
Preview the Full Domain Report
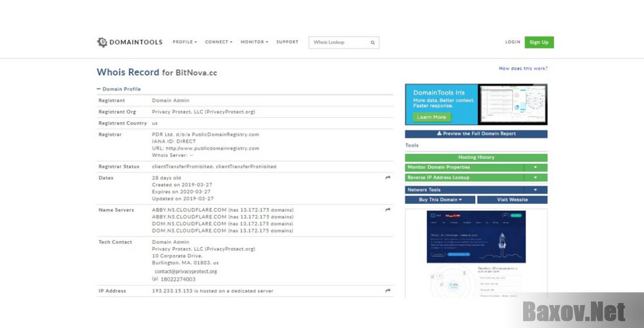tap(476, 134)
